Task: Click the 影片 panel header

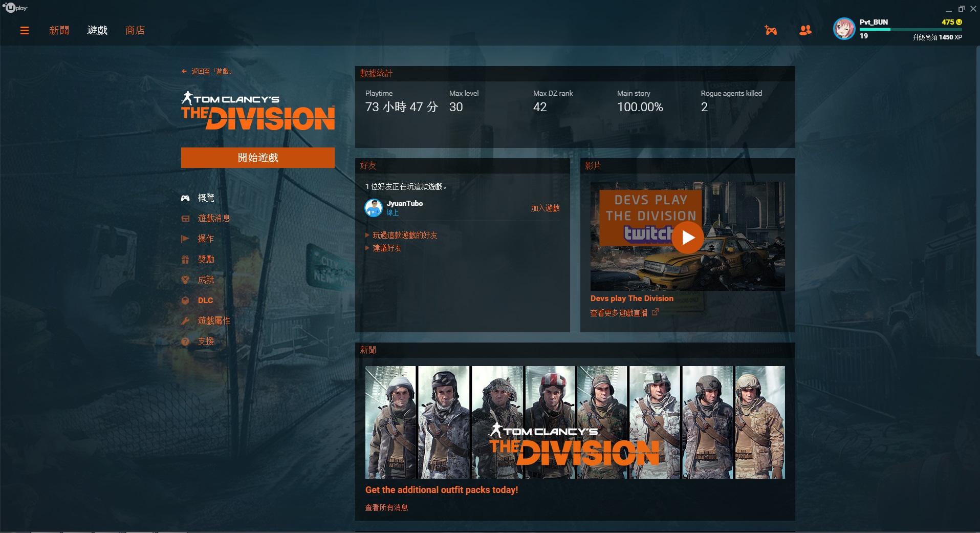Action: (688, 166)
